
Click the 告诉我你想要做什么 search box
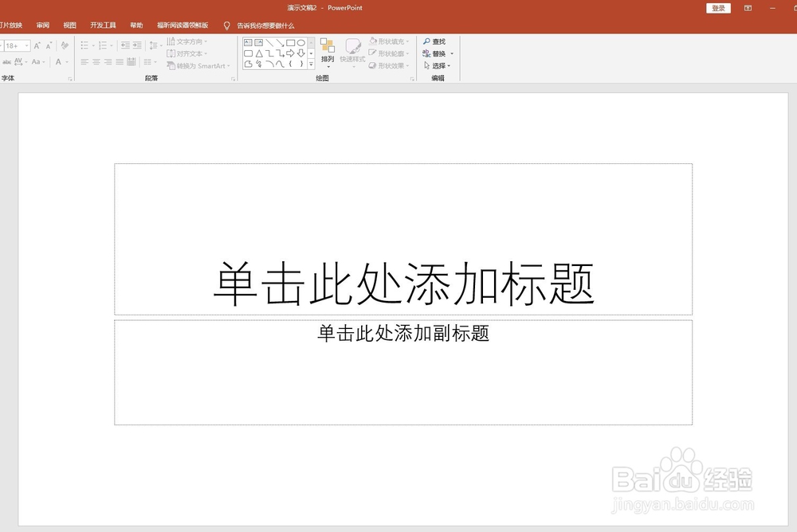coord(259,25)
